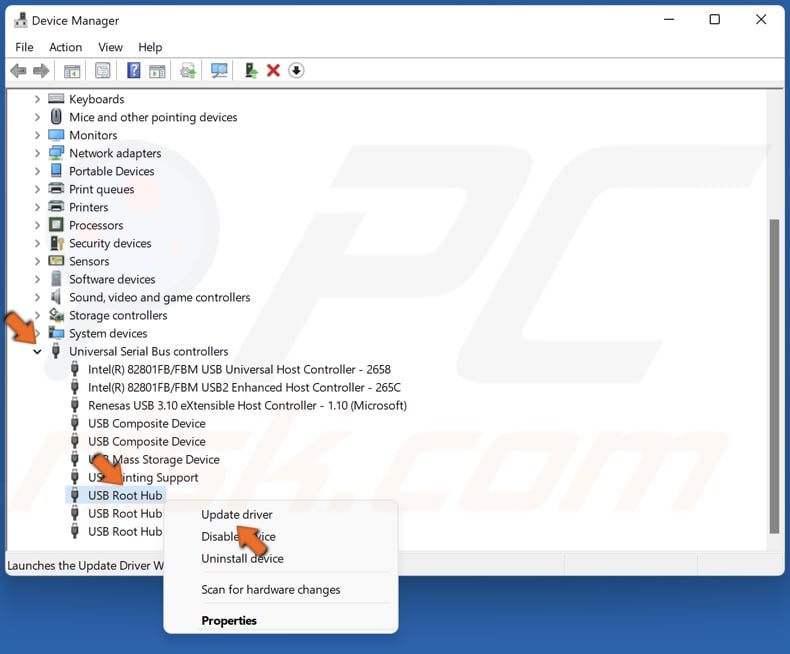Expand Sound, video and game controllers
The width and height of the screenshot is (790, 654).
click(x=37, y=297)
